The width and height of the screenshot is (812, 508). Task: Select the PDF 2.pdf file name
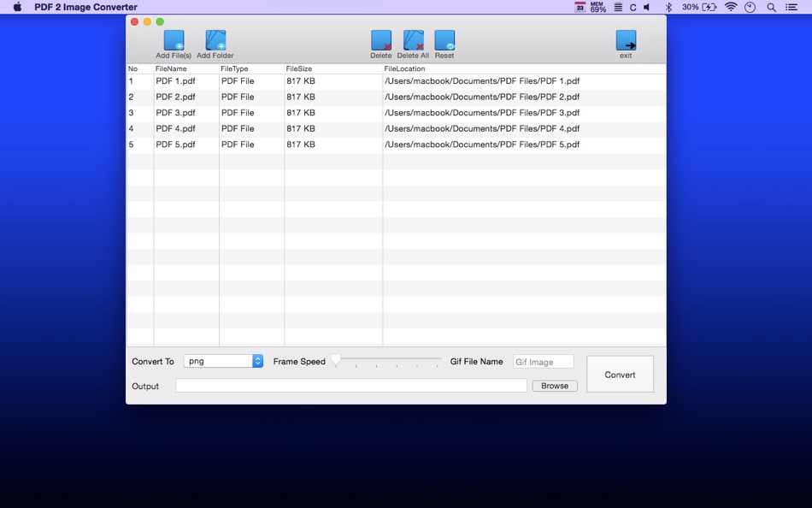pyautogui.click(x=175, y=97)
